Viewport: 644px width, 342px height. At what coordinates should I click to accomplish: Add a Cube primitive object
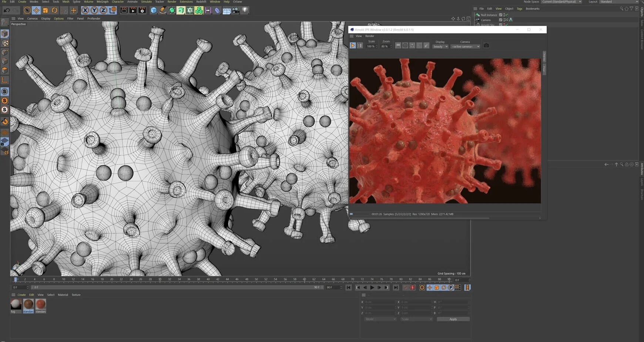[154, 10]
